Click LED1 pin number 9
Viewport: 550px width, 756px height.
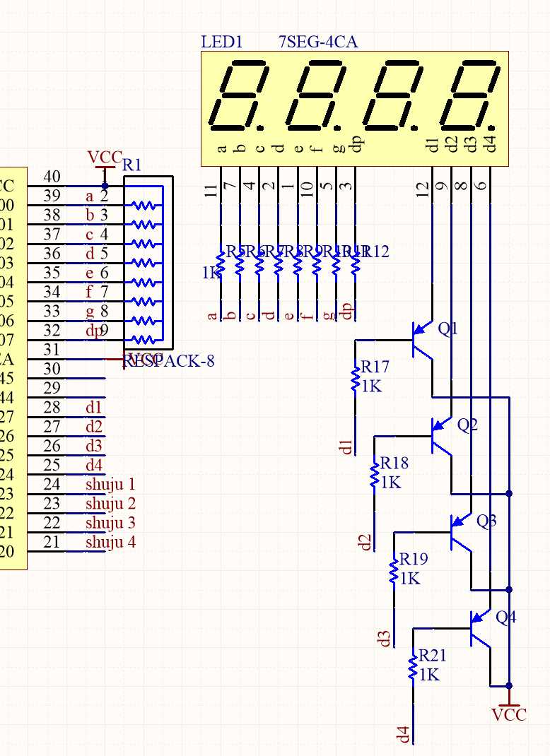click(441, 186)
